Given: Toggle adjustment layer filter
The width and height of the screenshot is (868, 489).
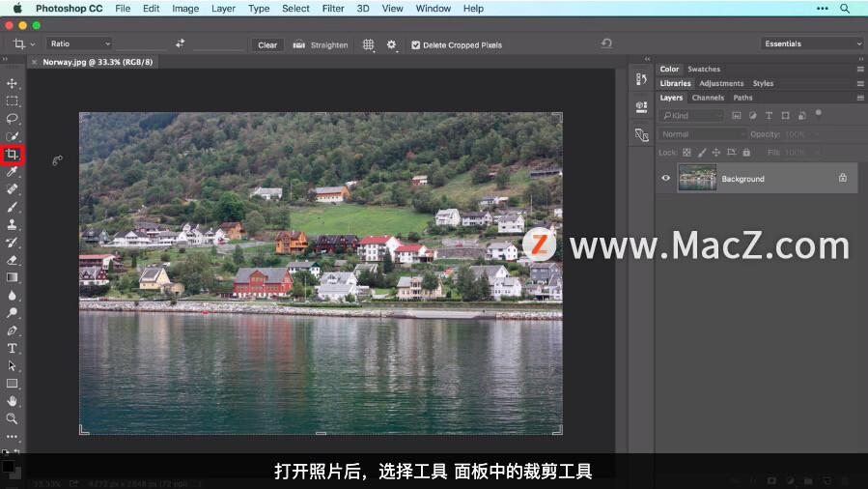Looking at the screenshot, I should [x=752, y=115].
